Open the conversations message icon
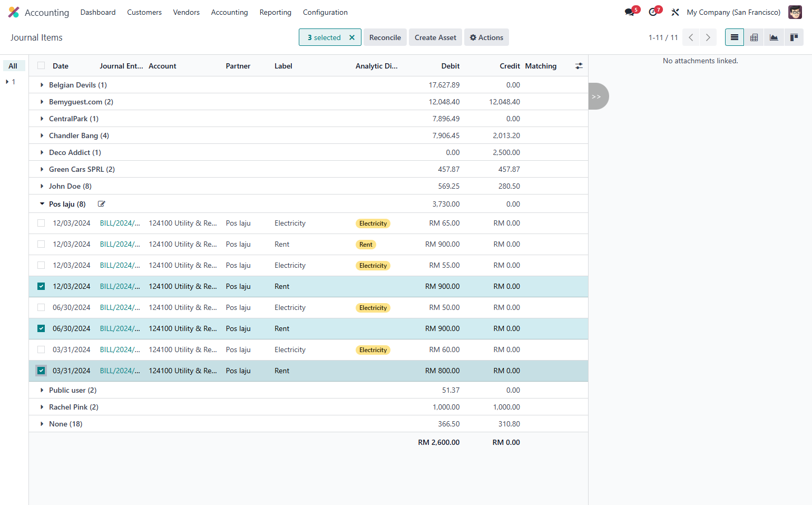Image resolution: width=812 pixels, height=505 pixels. [x=630, y=12]
